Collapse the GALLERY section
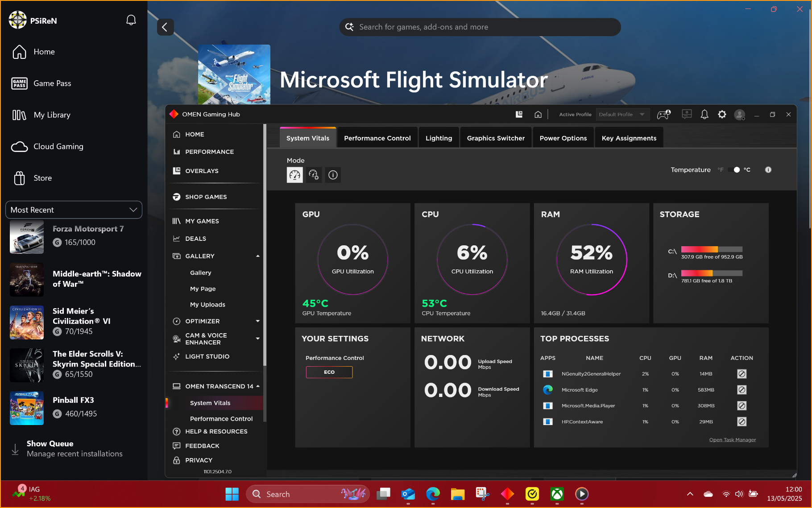 [258, 256]
